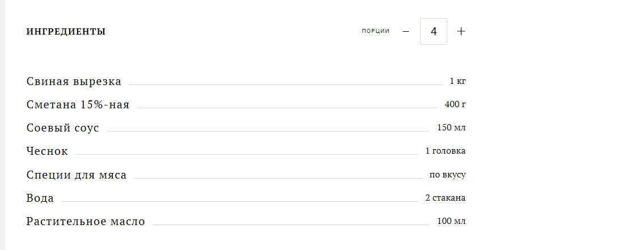Click the ПОРЦИИ label
Screen dimensions: 644x250
coord(375,31)
